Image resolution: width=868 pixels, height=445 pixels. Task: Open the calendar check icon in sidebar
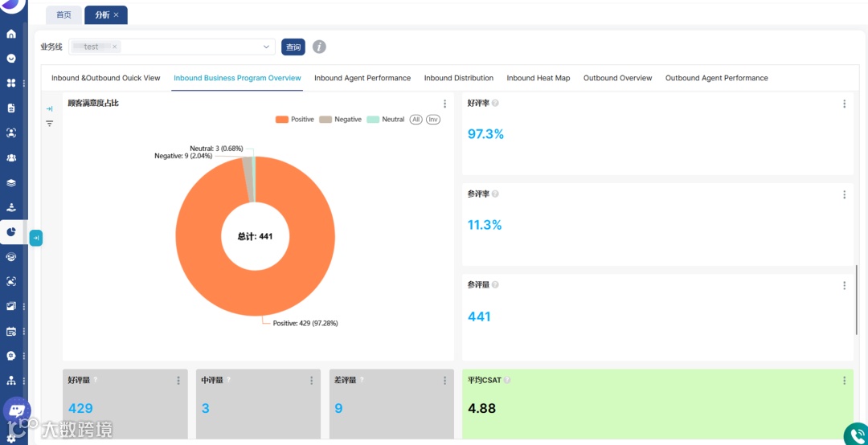[11, 332]
